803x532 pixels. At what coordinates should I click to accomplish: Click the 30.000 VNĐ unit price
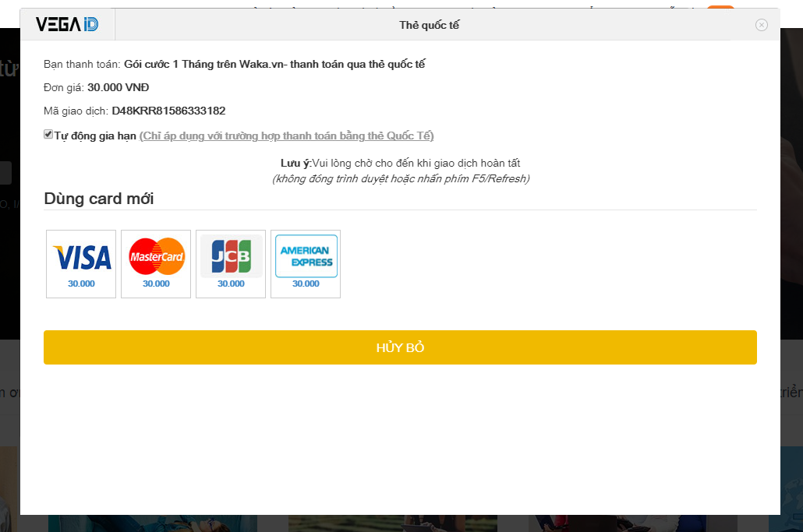pyautogui.click(x=119, y=87)
